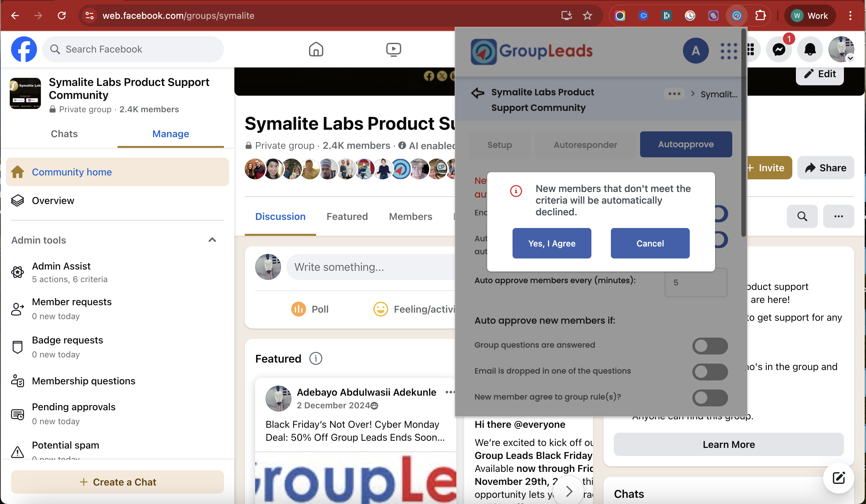Open the Facebook notifications bell
Image resolution: width=866 pixels, height=504 pixels.
pyautogui.click(x=810, y=50)
